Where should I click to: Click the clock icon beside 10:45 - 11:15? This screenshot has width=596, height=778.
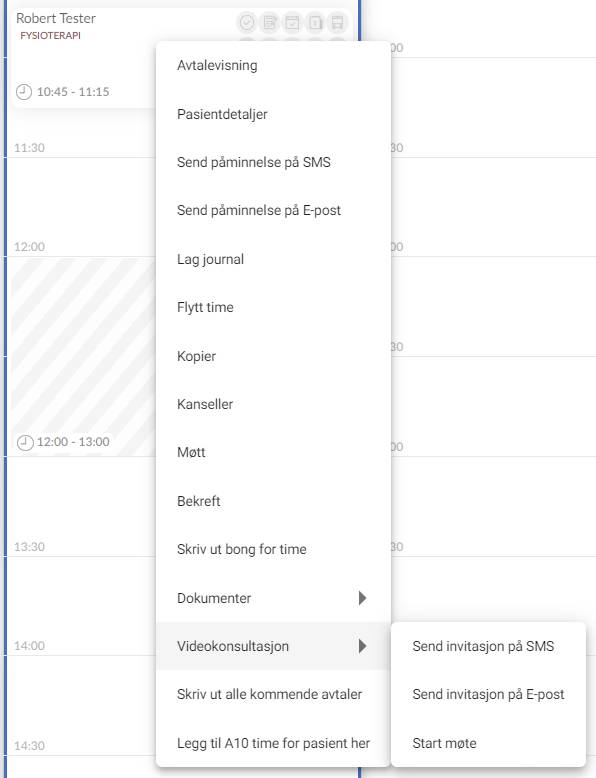(24, 92)
